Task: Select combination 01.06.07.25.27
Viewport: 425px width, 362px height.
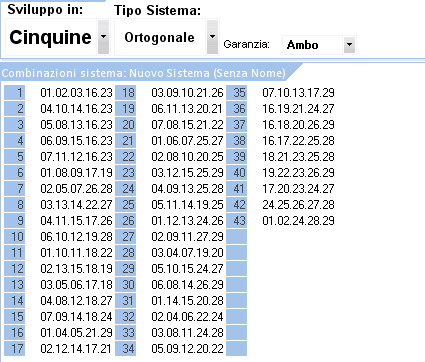Action: 187,141
